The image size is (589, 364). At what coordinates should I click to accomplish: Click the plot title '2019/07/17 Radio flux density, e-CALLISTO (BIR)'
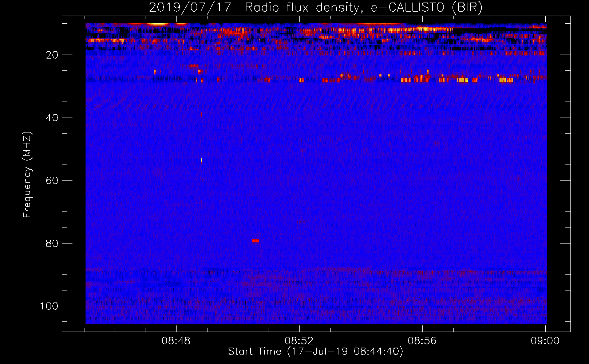tap(316, 7)
